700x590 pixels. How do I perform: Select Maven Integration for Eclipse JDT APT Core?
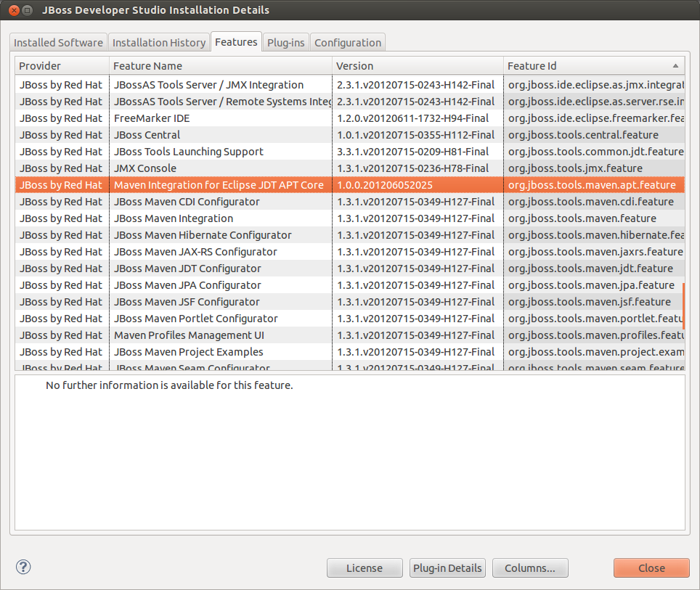coord(349,185)
